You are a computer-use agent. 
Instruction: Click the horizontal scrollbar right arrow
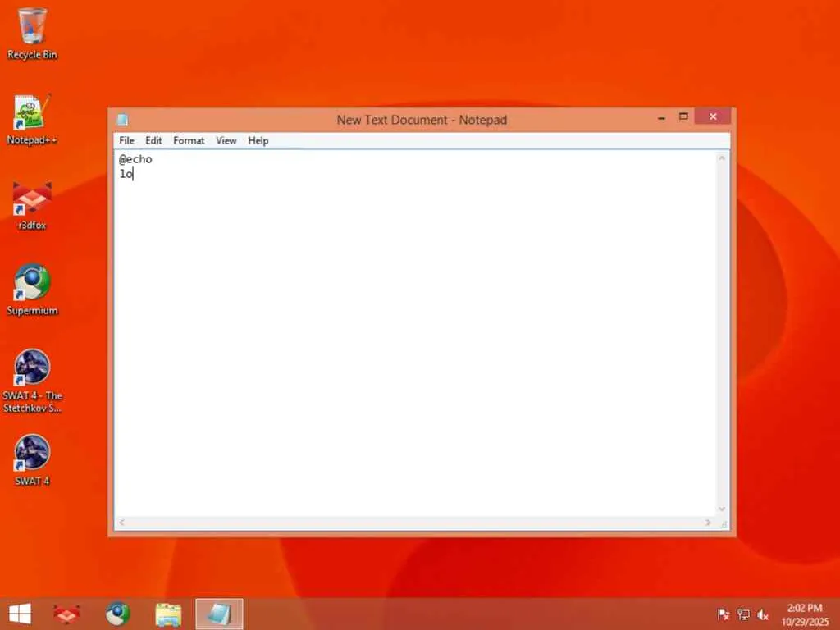(708, 523)
